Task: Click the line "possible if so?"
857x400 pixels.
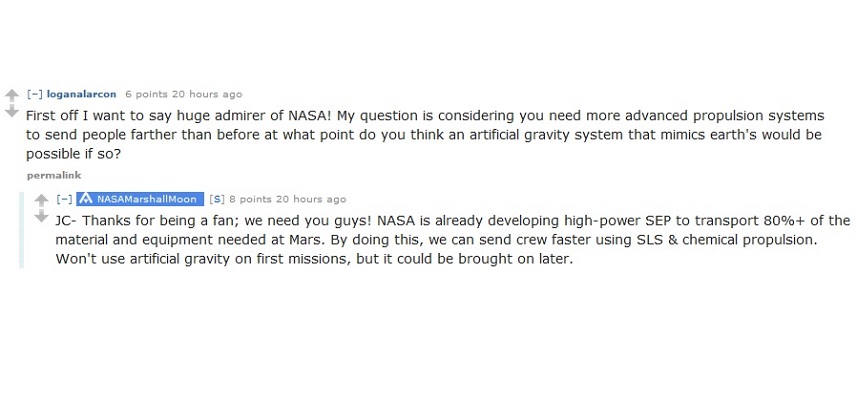Action: click(73, 155)
